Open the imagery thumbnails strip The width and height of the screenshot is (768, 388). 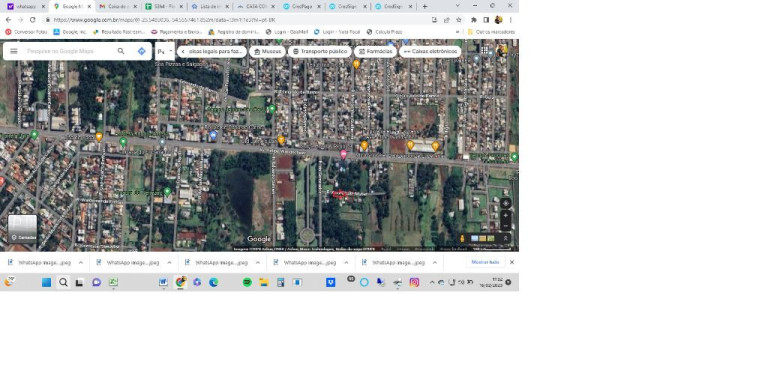tap(482, 239)
